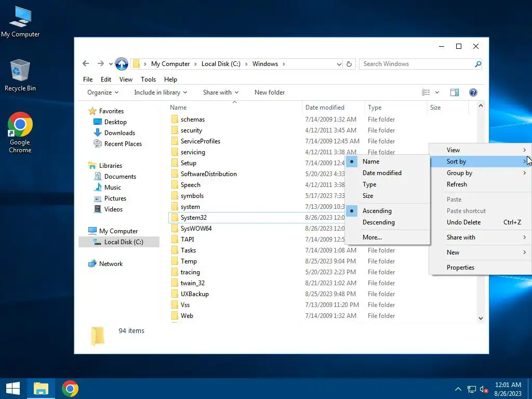This screenshot has height=399, width=532.
Task: Refresh the address bar location
Action: (349, 64)
